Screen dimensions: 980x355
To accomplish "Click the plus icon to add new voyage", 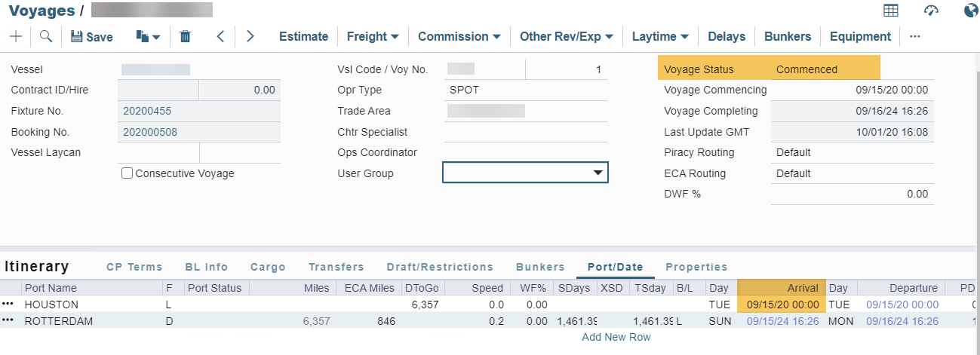I will [16, 36].
